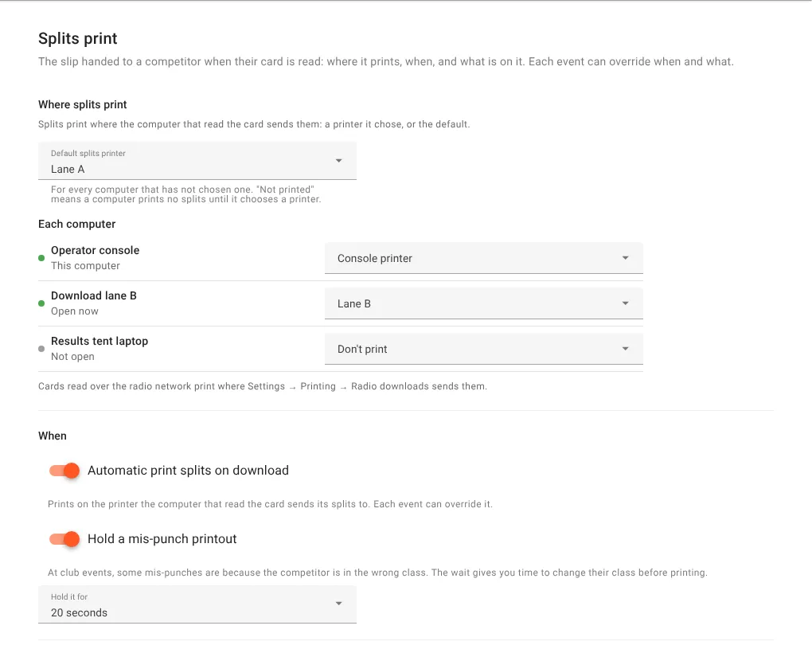The width and height of the screenshot is (812, 653).
Task: Open the Hold it for dropdown
Action: [x=197, y=604]
